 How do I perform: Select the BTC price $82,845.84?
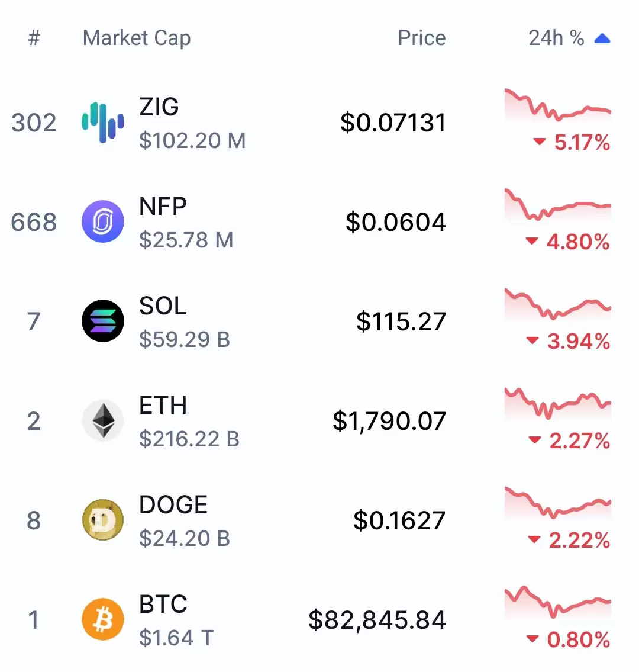click(x=377, y=620)
